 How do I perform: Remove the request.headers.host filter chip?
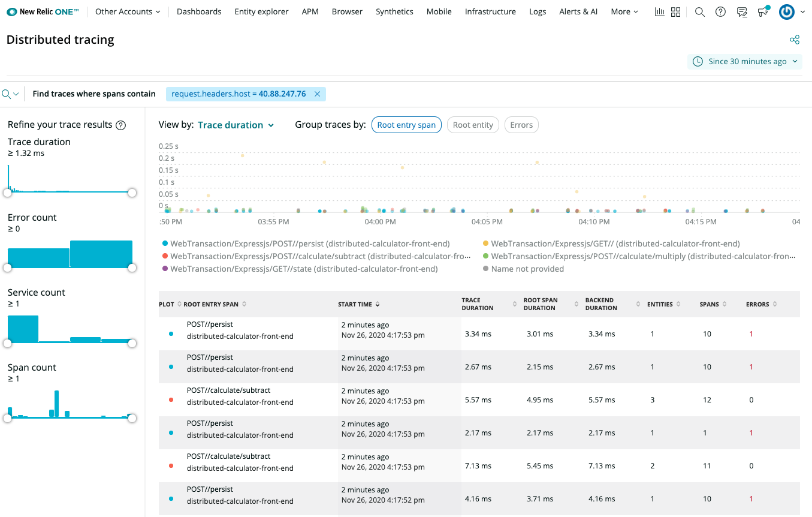[x=317, y=94]
